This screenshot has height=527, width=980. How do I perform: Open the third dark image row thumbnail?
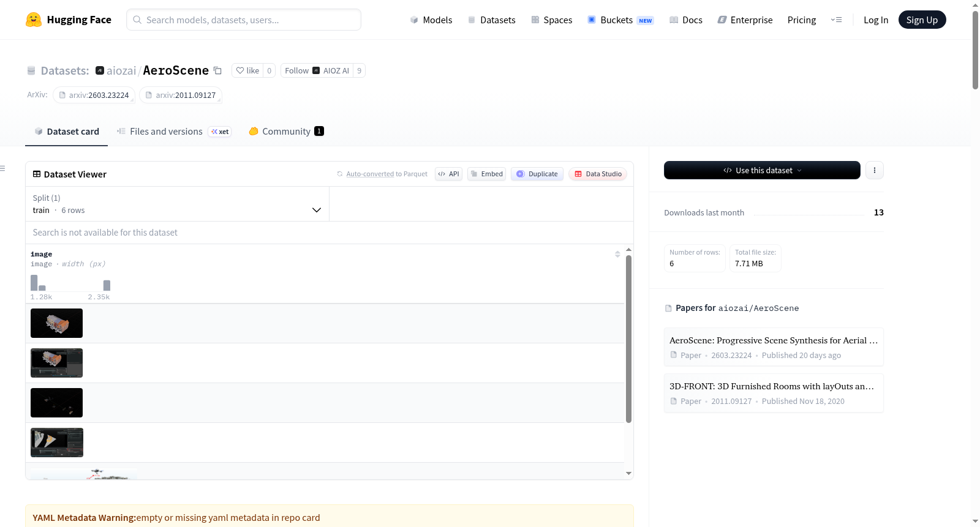click(56, 403)
